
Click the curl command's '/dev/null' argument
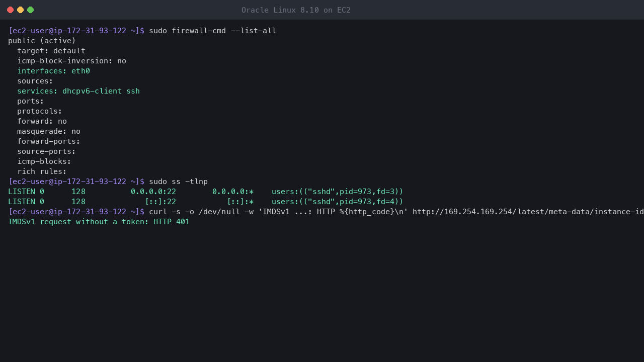click(219, 212)
